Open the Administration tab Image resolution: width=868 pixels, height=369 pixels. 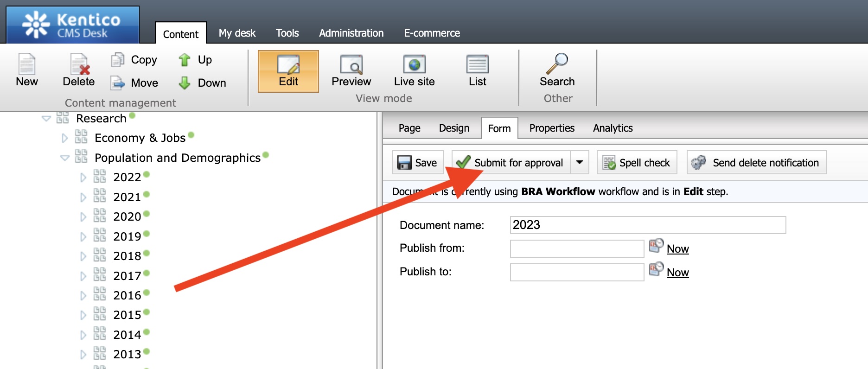[351, 33]
